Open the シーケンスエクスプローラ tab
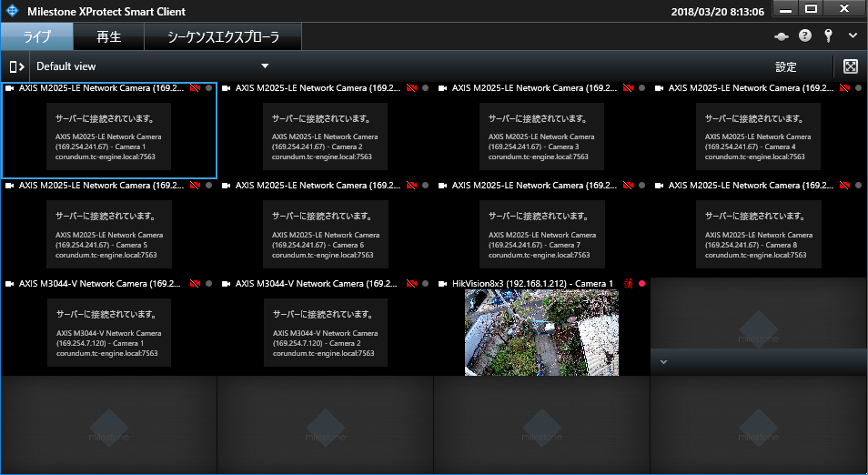The width and height of the screenshot is (868, 475). point(223,36)
